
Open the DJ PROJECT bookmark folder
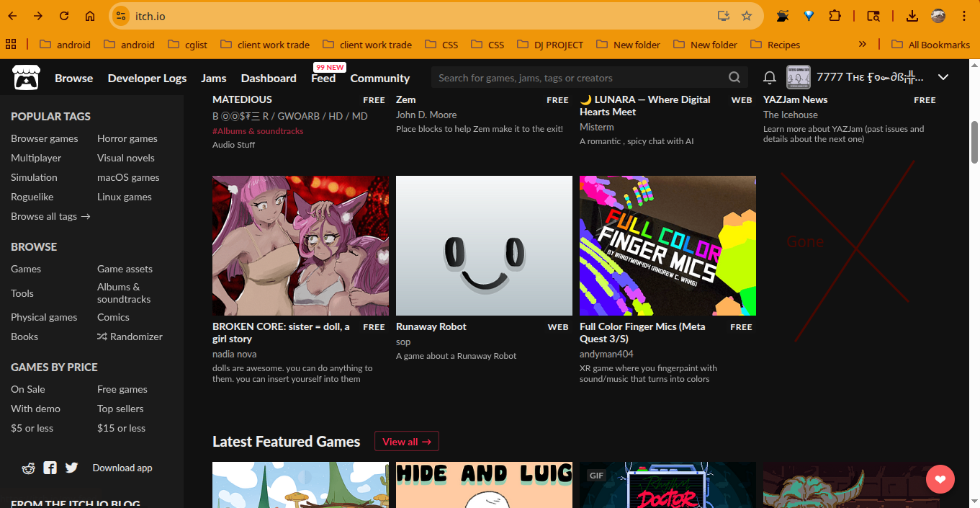click(550, 45)
